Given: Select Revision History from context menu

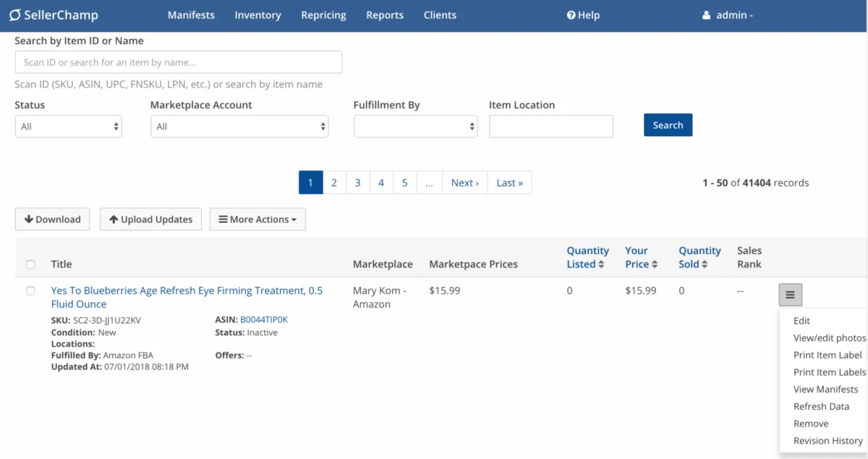Looking at the screenshot, I should click(827, 441).
